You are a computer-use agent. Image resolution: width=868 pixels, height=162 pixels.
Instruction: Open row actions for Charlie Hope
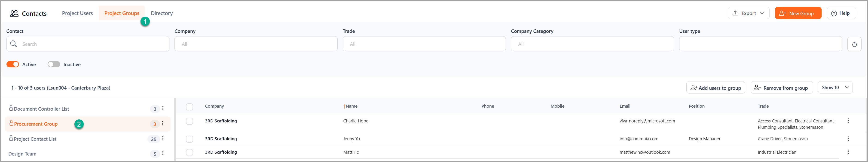coord(848,121)
